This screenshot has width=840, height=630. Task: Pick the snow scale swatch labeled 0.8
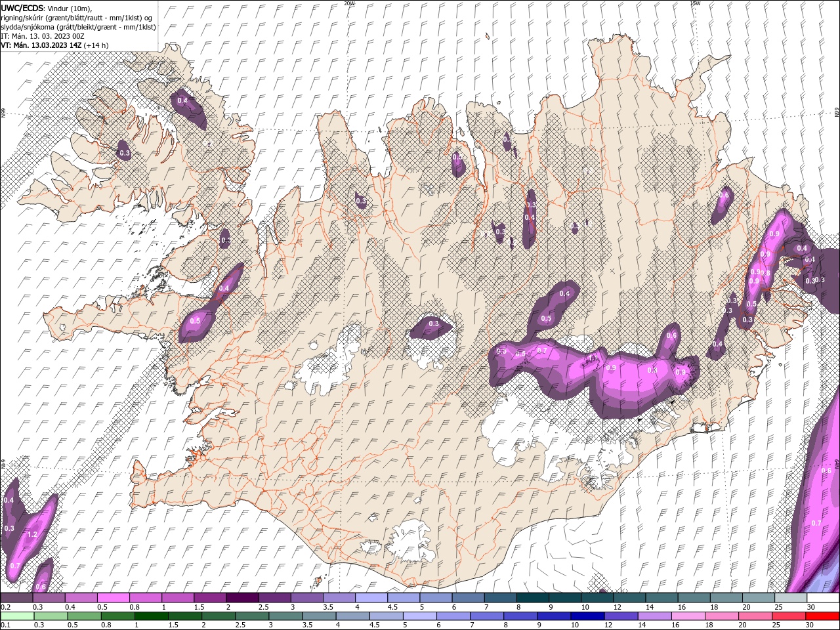click(x=145, y=598)
